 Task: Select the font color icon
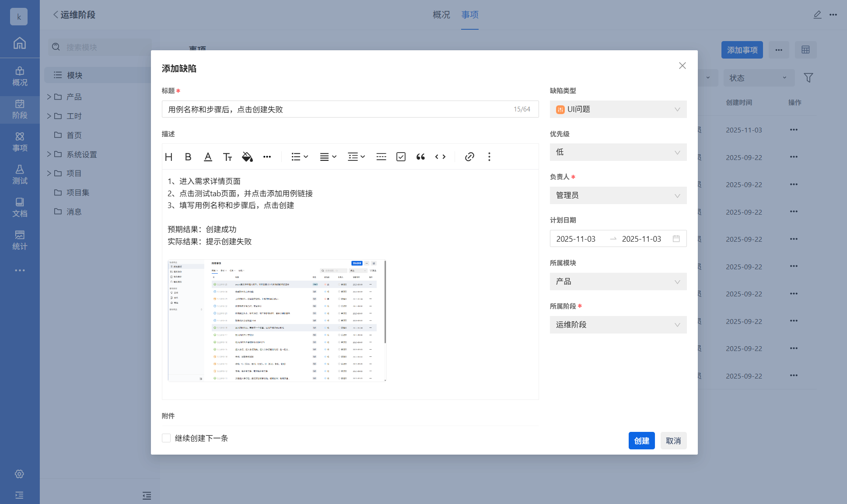click(208, 157)
